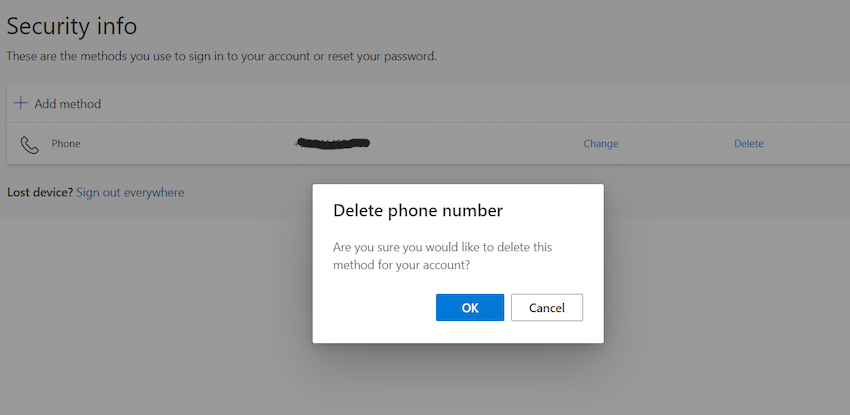Viewport: 850px width, 415px height.
Task: Click Phone row gap between Change and Delete
Action: coord(676,144)
